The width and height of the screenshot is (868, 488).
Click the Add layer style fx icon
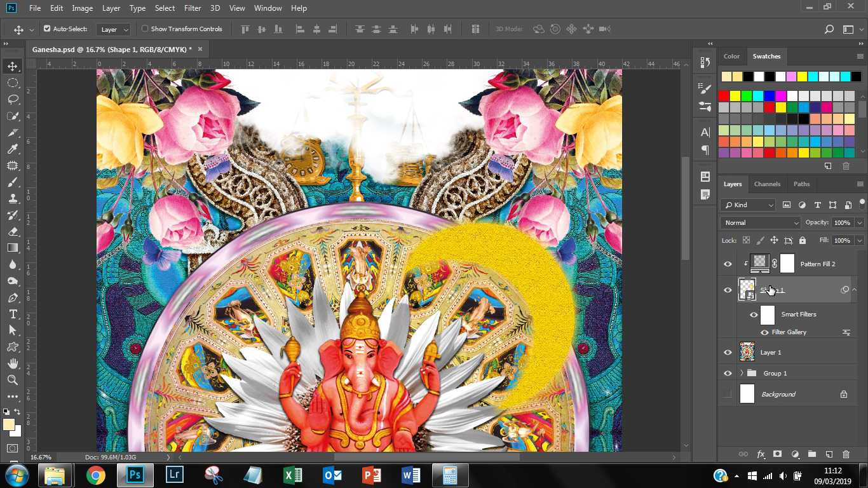761,454
